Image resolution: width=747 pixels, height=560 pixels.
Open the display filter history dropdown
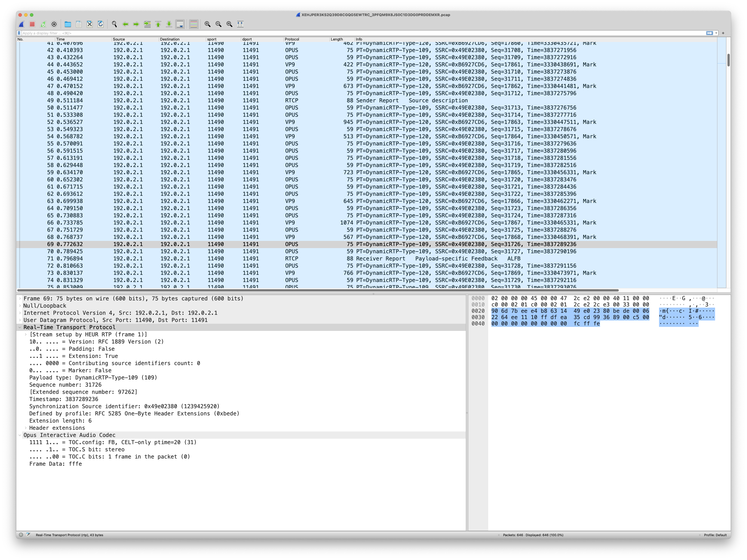coord(716,33)
